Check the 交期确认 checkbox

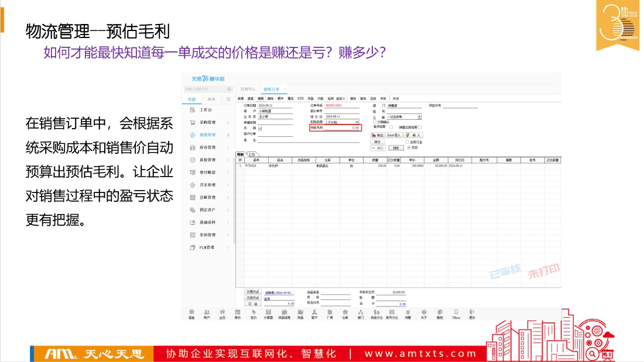(x=375, y=122)
